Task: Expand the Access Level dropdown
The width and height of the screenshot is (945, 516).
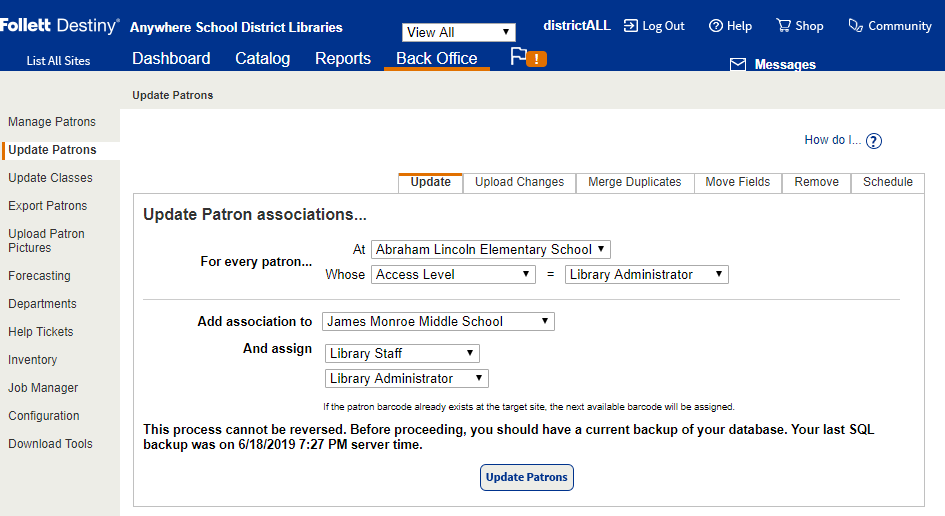Action: [x=455, y=274]
